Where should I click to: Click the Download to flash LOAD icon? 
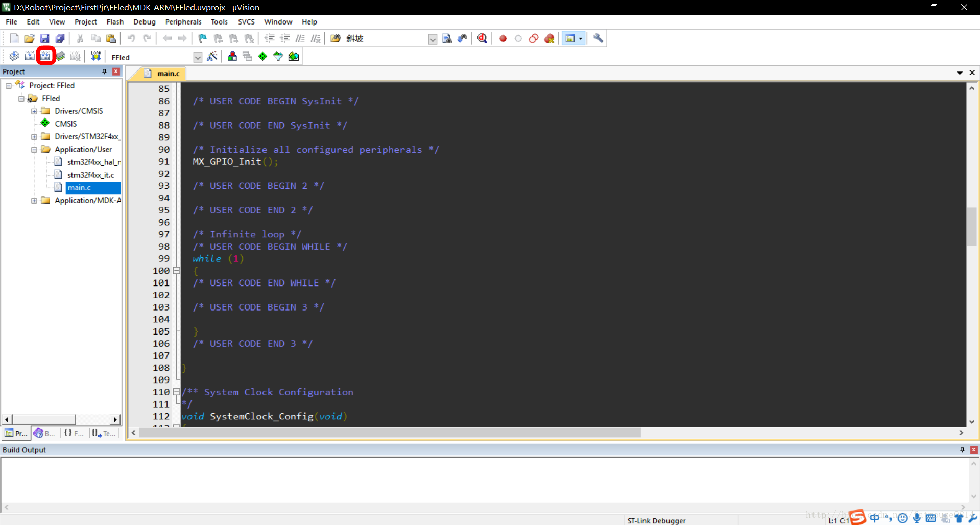[95, 56]
